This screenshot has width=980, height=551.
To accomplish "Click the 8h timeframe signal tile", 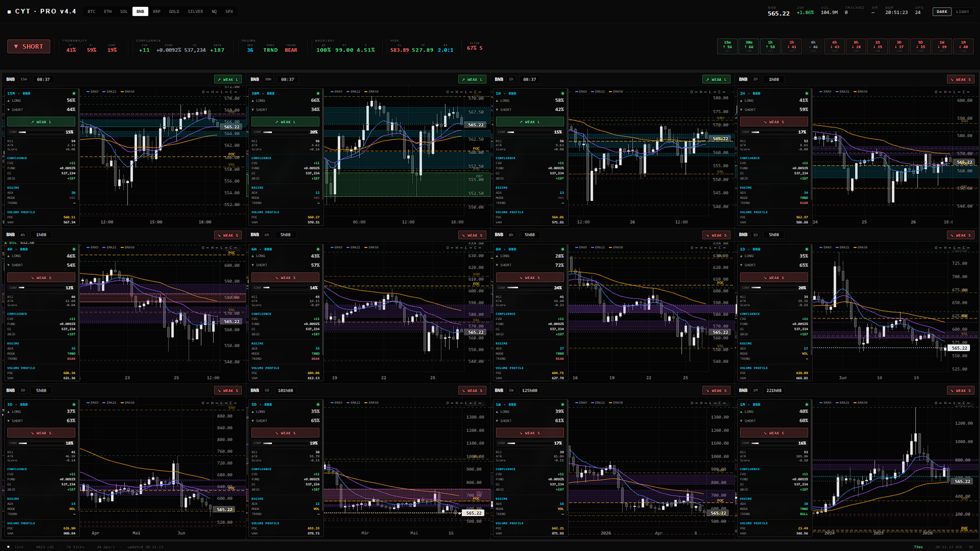I will click(x=856, y=46).
